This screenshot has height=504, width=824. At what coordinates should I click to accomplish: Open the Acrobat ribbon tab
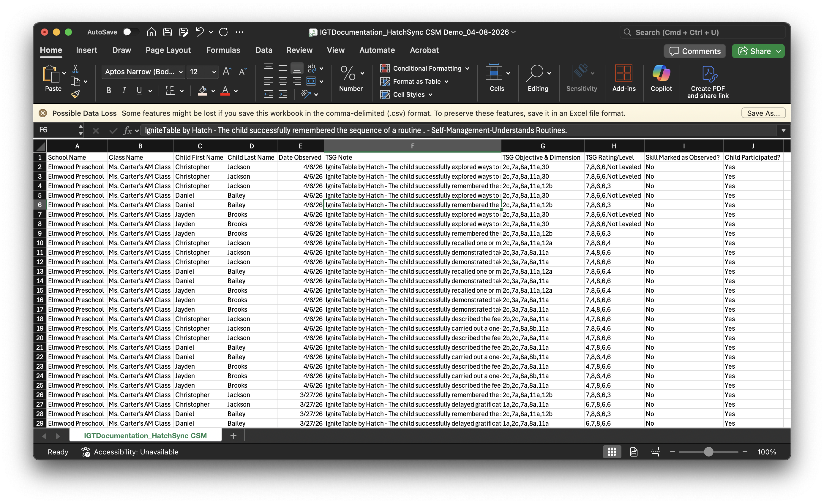[x=424, y=50]
